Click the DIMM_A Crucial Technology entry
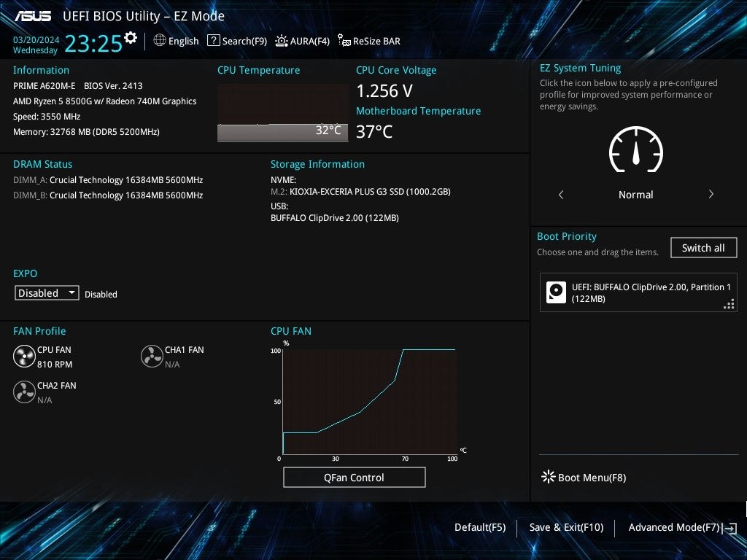This screenshot has width=747, height=560. tap(108, 180)
